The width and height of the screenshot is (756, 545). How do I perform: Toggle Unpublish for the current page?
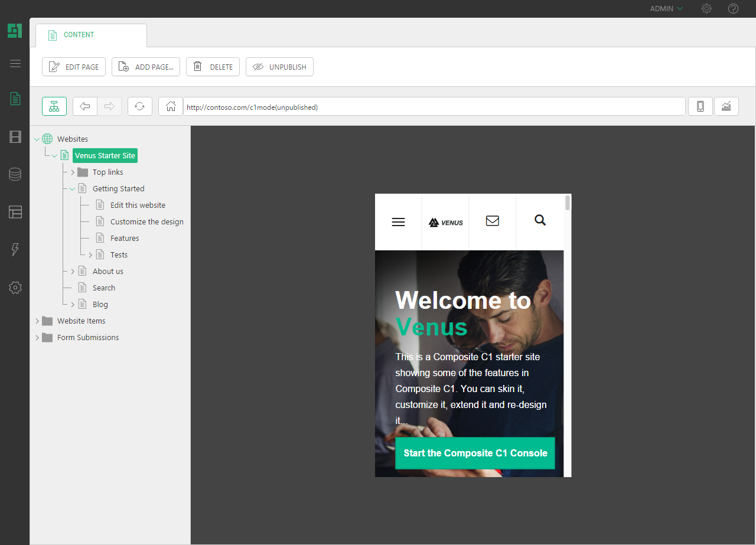tap(279, 67)
